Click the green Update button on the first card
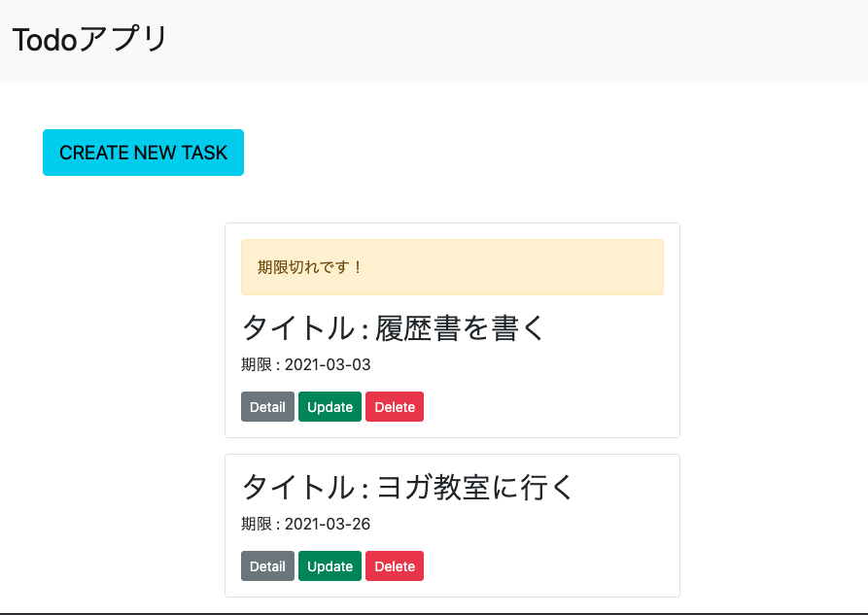Image resolution: width=868 pixels, height=615 pixels. coord(330,406)
